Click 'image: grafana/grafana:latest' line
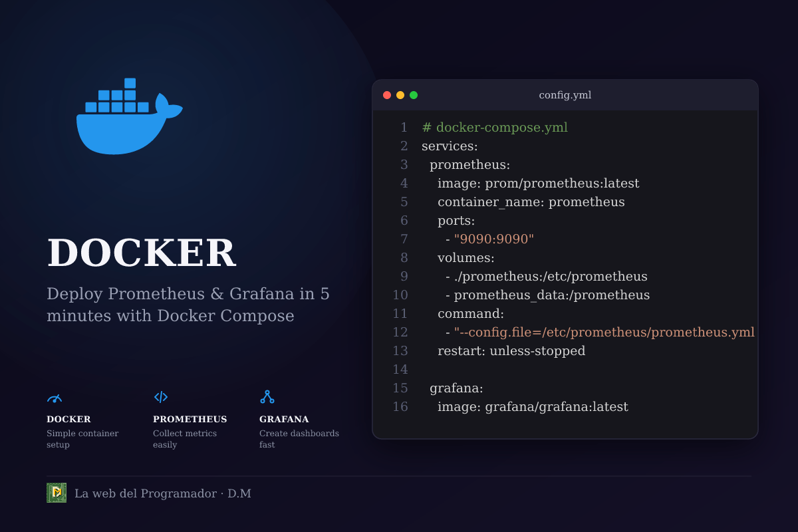The height and width of the screenshot is (532, 798). click(533, 407)
